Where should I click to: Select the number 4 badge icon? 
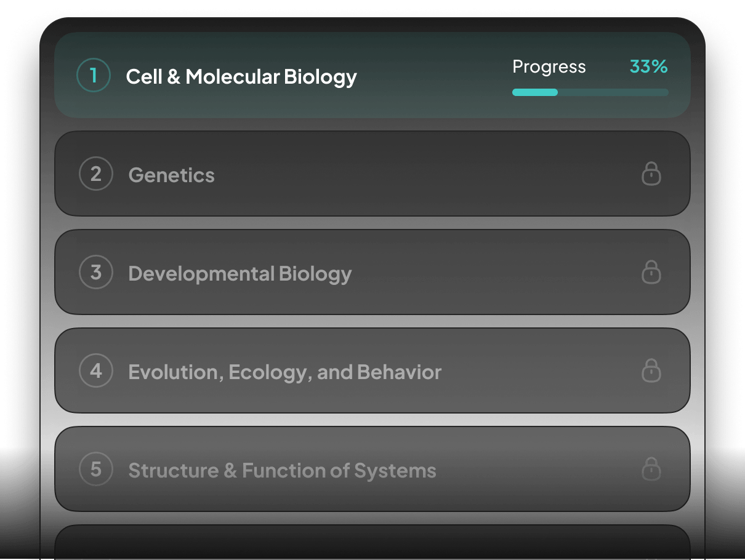[95, 370]
